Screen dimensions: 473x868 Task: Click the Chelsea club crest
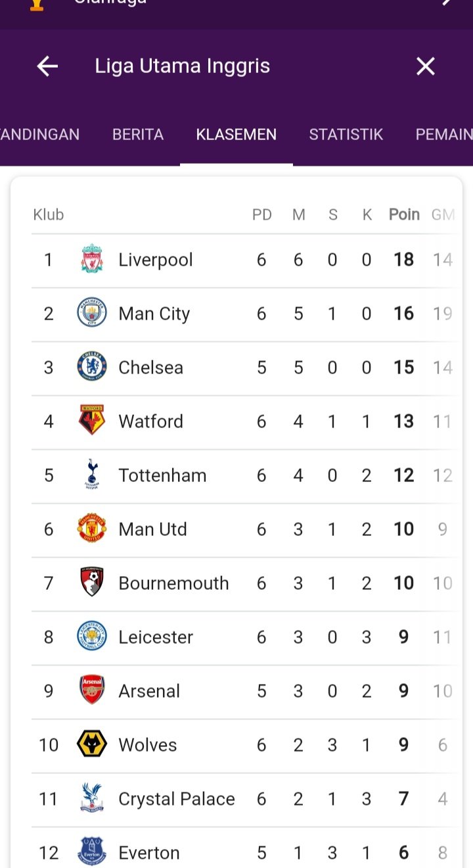pyautogui.click(x=92, y=367)
